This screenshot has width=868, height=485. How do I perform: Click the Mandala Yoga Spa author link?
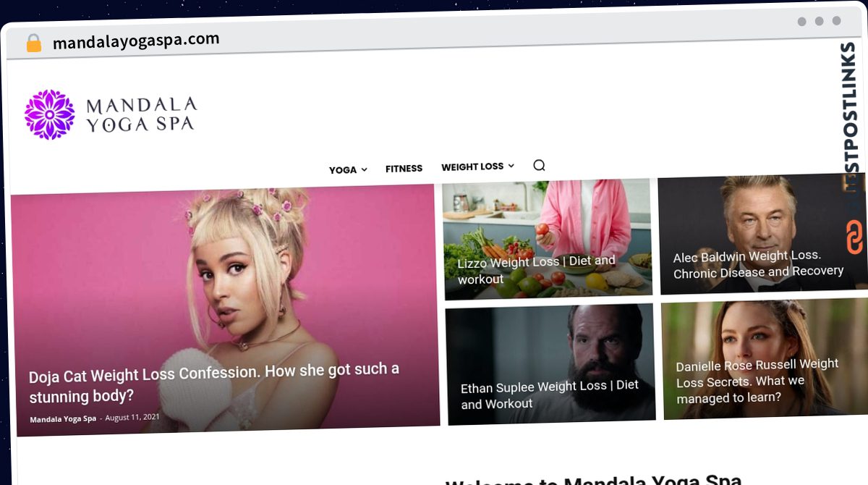pyautogui.click(x=63, y=419)
